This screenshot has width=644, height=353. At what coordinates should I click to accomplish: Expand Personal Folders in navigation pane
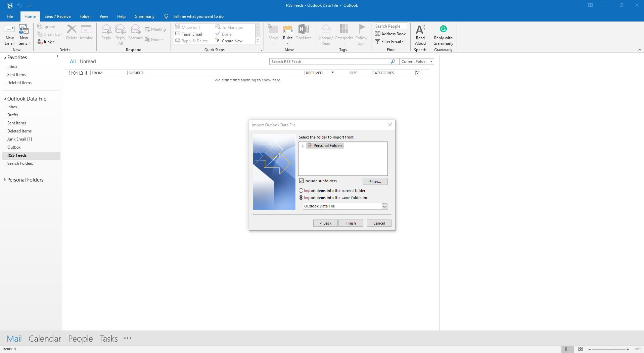[5, 180]
